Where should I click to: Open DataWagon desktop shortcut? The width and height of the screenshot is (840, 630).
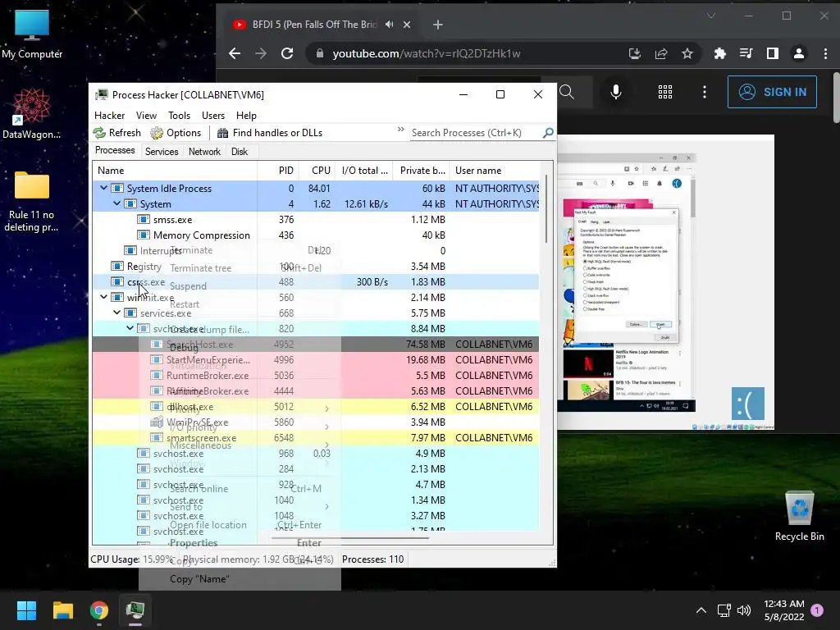(32, 113)
